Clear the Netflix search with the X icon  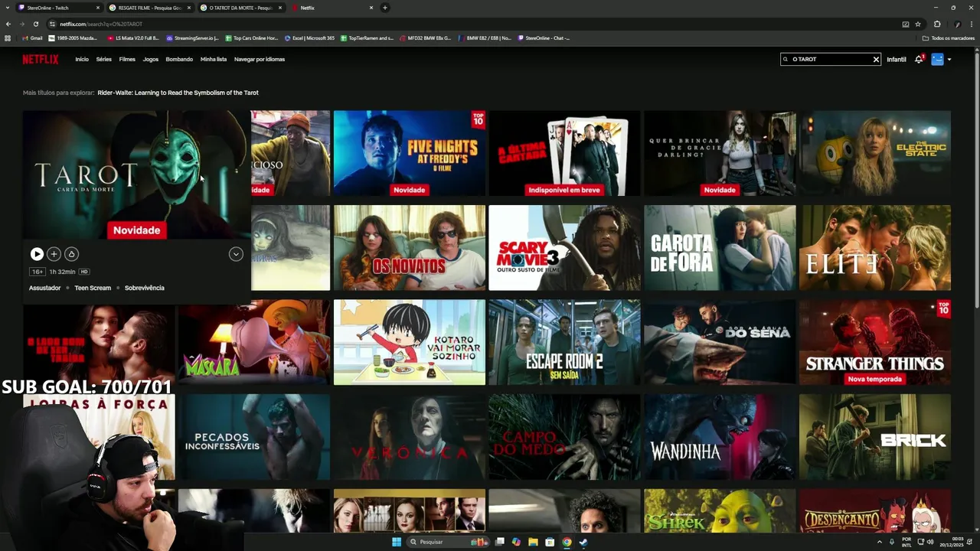click(x=876, y=59)
